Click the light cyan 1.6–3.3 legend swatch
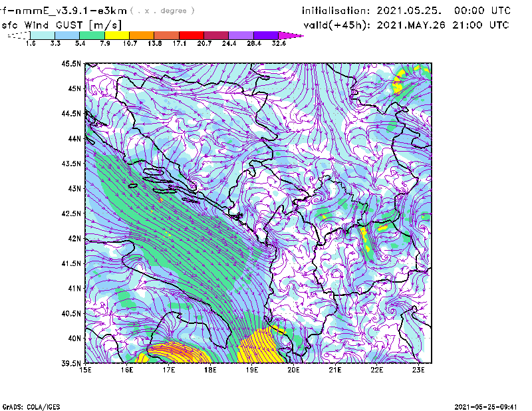This screenshot has width=532, height=411. coord(43,35)
